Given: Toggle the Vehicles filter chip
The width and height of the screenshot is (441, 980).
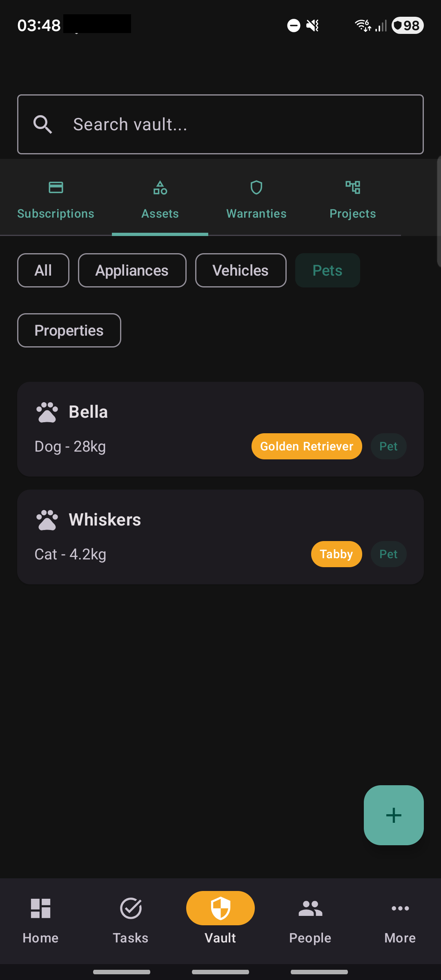Looking at the screenshot, I should point(241,270).
